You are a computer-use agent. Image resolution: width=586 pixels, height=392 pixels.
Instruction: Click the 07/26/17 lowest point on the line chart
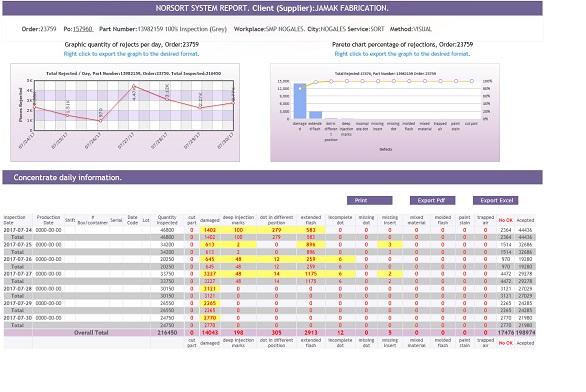[x=100, y=121]
